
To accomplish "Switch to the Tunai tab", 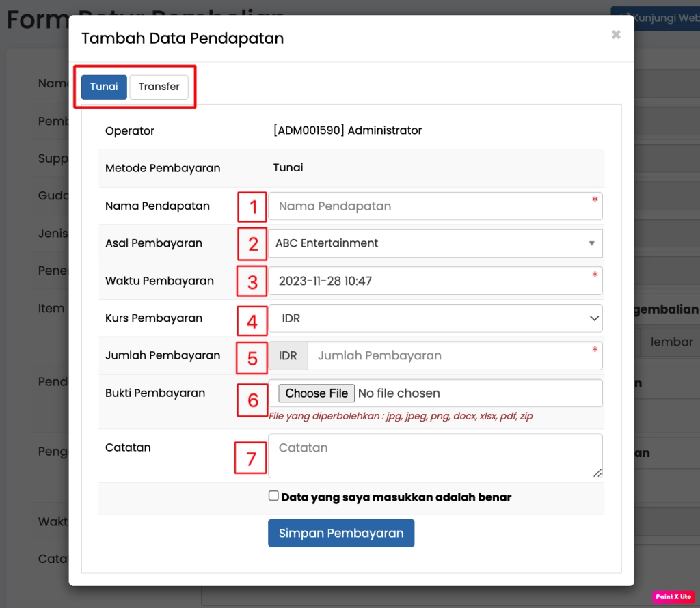I will [104, 87].
